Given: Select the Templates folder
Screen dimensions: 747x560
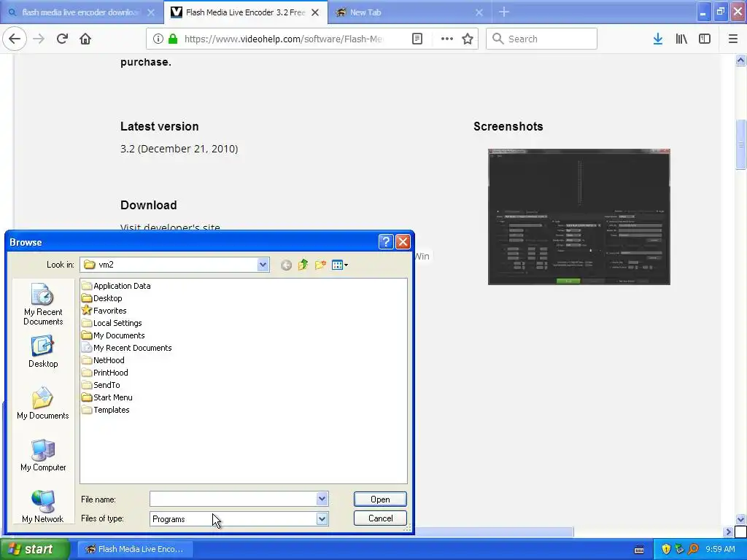Looking at the screenshot, I should (x=105, y=410).
